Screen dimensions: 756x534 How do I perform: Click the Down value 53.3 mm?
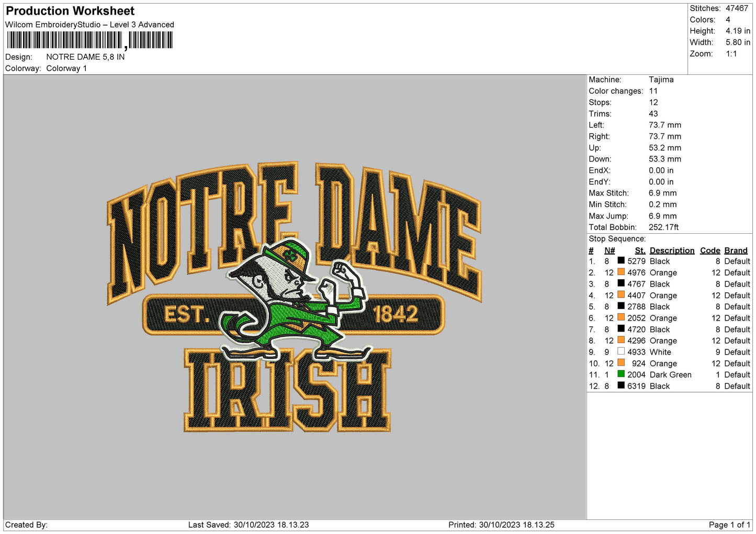tap(665, 159)
